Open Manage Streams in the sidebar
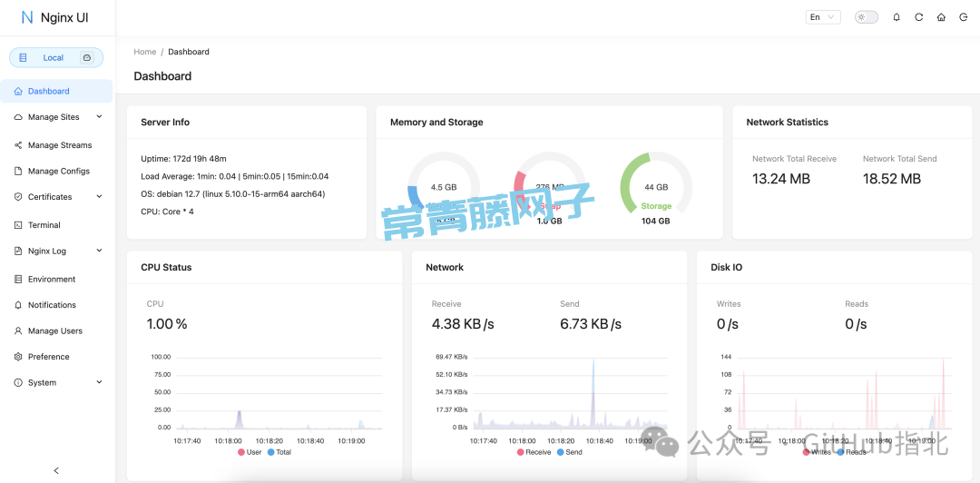 59,145
